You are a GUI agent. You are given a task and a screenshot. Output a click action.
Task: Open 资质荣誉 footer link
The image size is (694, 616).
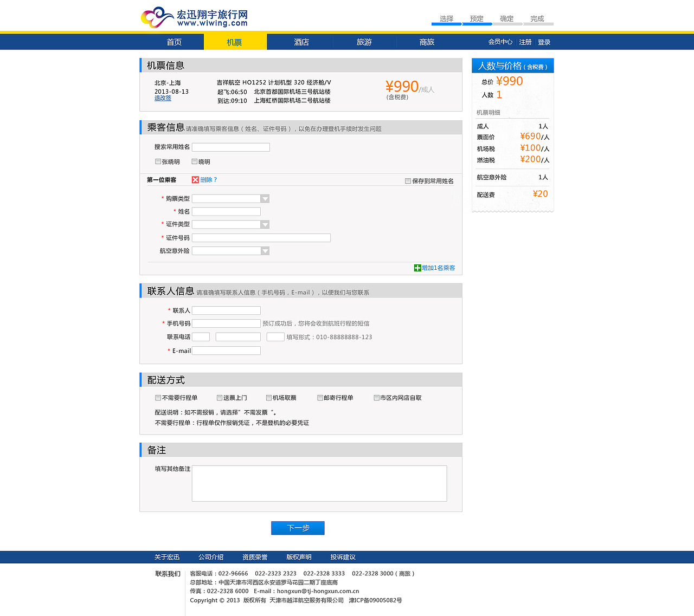(255, 557)
